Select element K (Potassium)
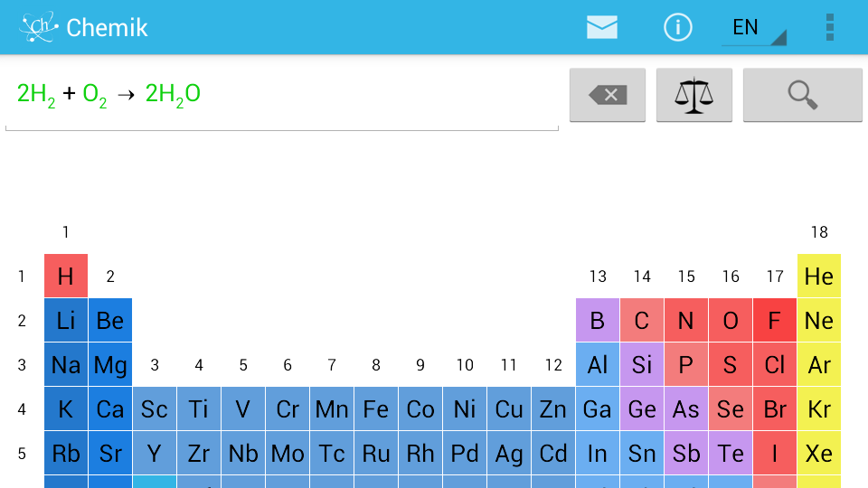868x488 pixels. coord(66,408)
